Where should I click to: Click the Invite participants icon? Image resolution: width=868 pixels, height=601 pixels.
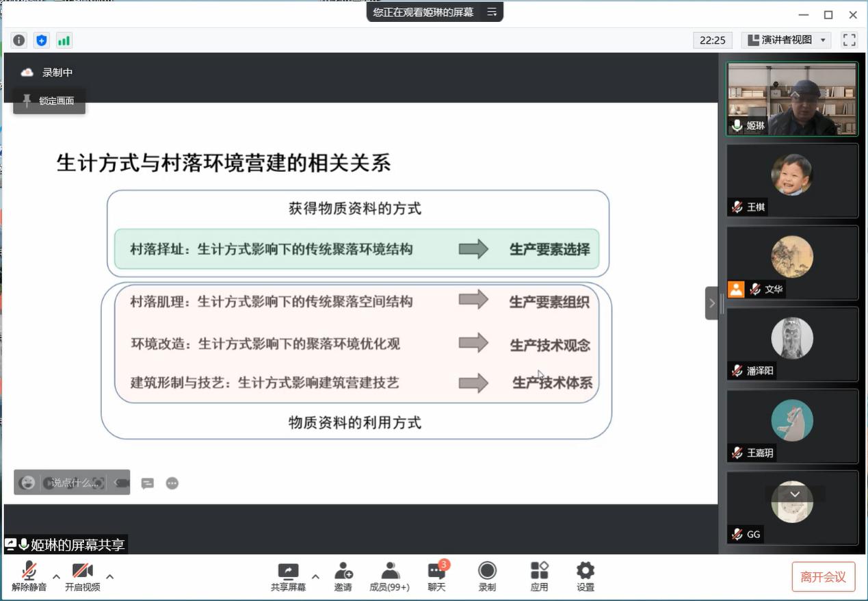(x=343, y=576)
